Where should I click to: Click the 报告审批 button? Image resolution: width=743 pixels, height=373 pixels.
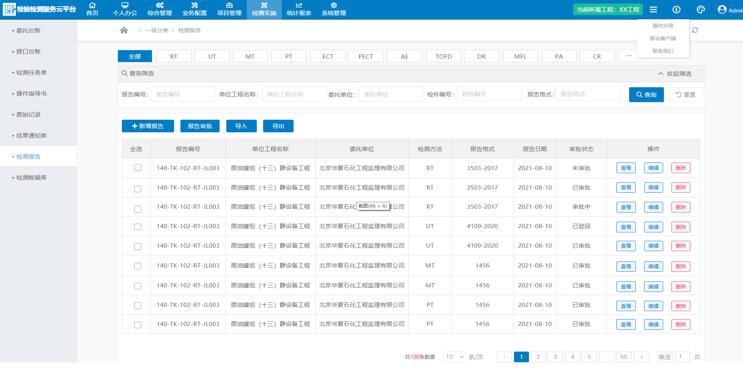[200, 126]
